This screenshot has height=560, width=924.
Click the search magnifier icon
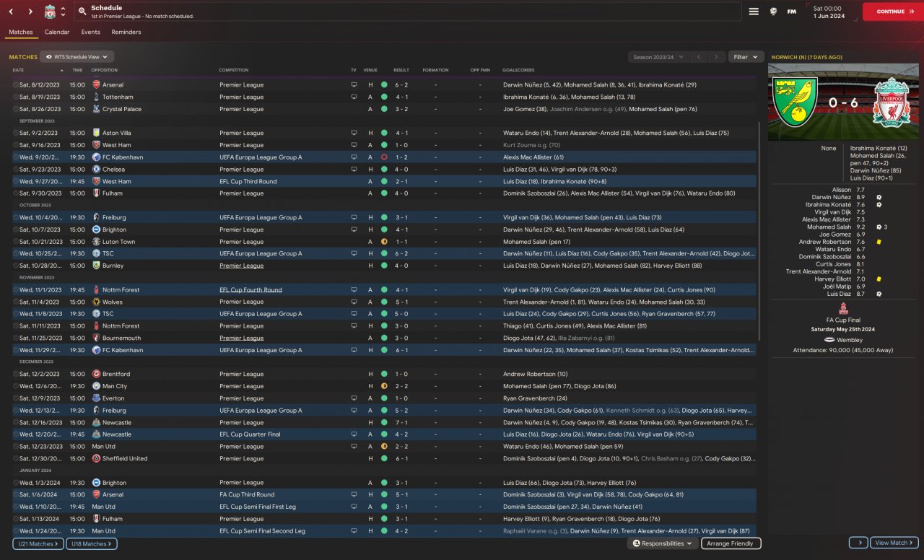coord(82,12)
